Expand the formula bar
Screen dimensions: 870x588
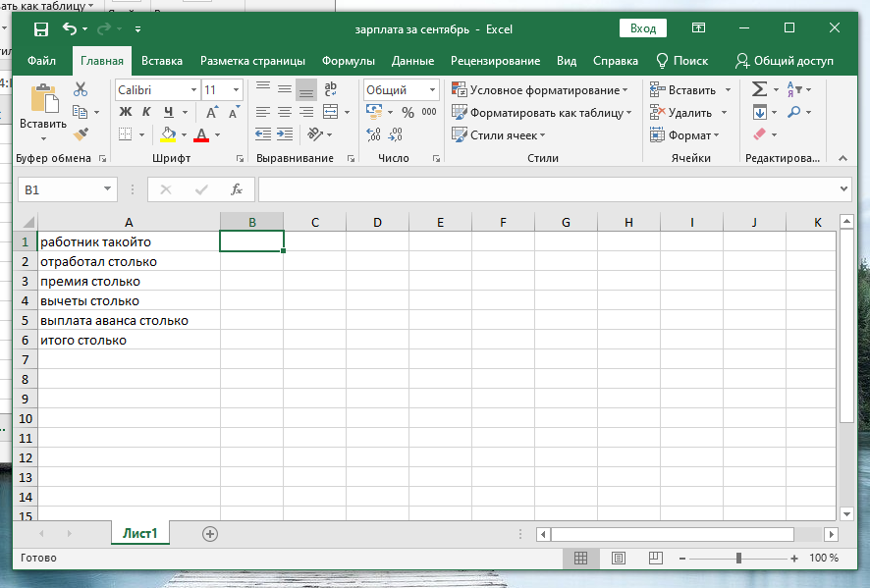(x=843, y=189)
